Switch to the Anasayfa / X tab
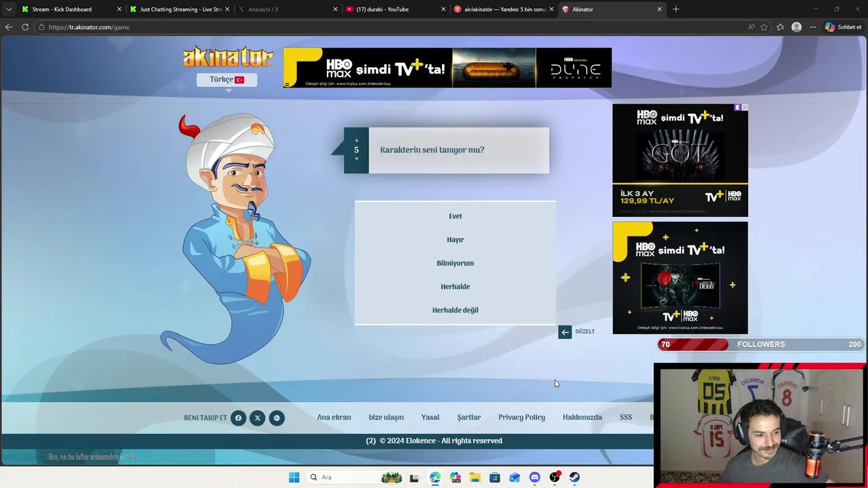 [x=288, y=9]
